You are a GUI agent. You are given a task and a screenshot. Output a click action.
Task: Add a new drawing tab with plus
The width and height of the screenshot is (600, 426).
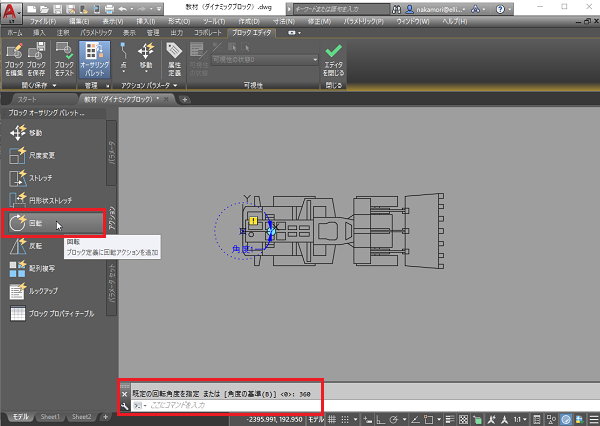point(185,100)
